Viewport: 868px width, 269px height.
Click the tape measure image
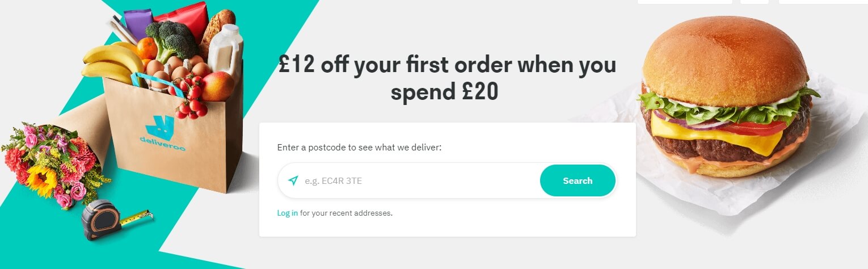102,219
